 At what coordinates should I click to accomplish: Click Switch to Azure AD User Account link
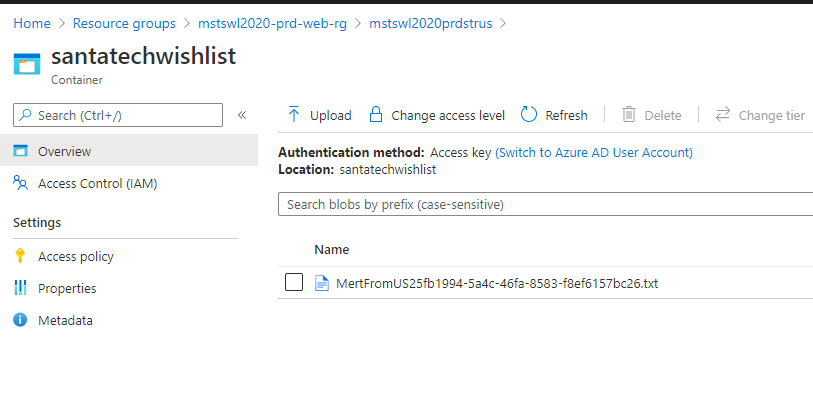tap(594, 152)
